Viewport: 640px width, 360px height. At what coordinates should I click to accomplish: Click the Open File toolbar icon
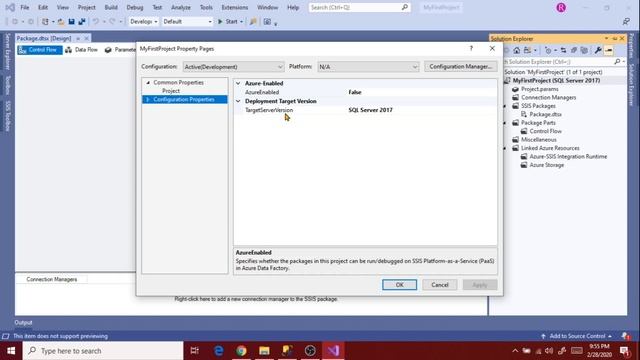61,22
